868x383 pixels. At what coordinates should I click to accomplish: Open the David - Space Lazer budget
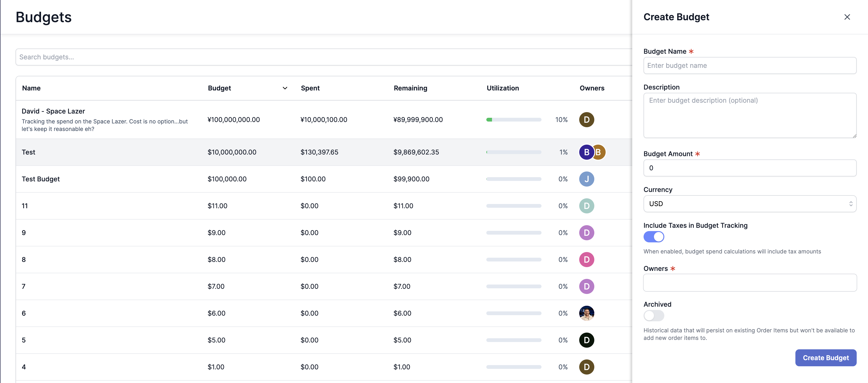pyautogui.click(x=53, y=111)
